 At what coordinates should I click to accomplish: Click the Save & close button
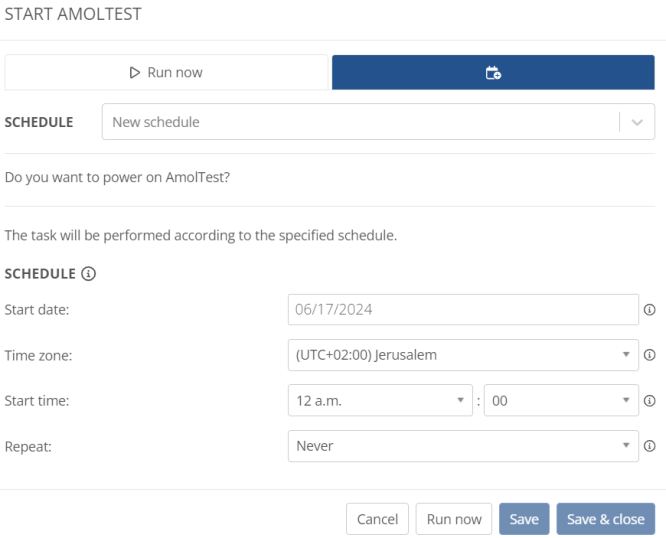coord(606,519)
